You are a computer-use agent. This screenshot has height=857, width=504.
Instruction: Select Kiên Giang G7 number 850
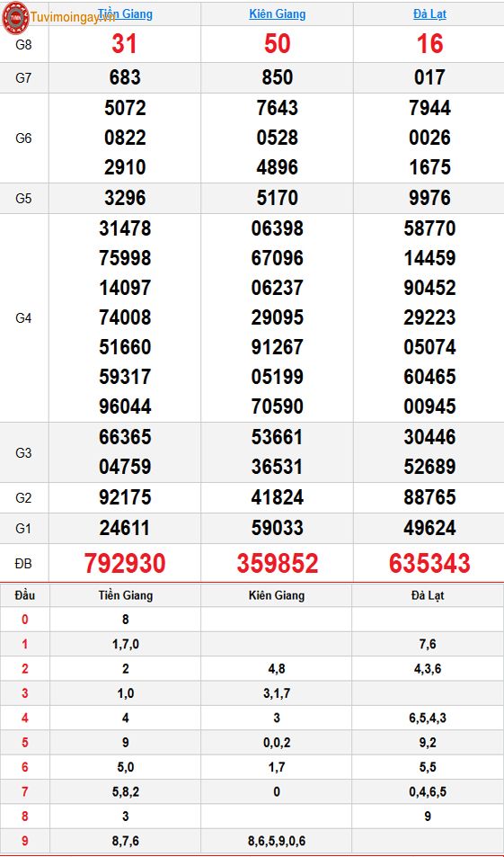click(x=278, y=77)
